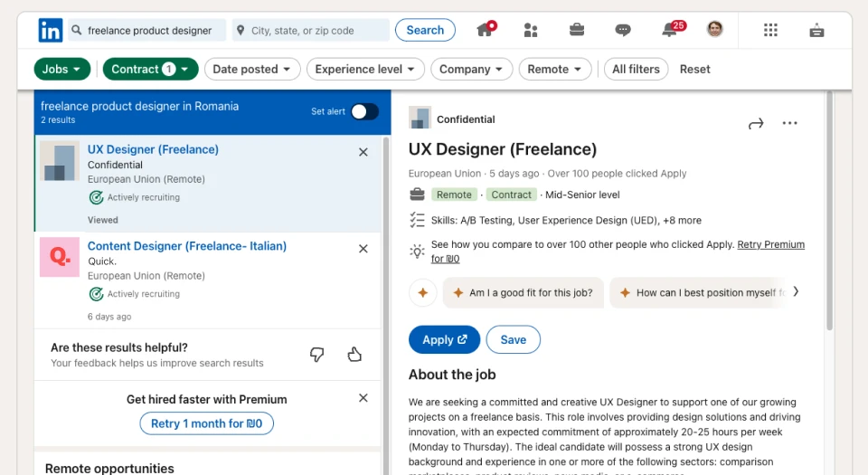Image resolution: width=868 pixels, height=475 pixels.
Task: Open UX Designer (Freelance) listing title
Action: (x=153, y=149)
